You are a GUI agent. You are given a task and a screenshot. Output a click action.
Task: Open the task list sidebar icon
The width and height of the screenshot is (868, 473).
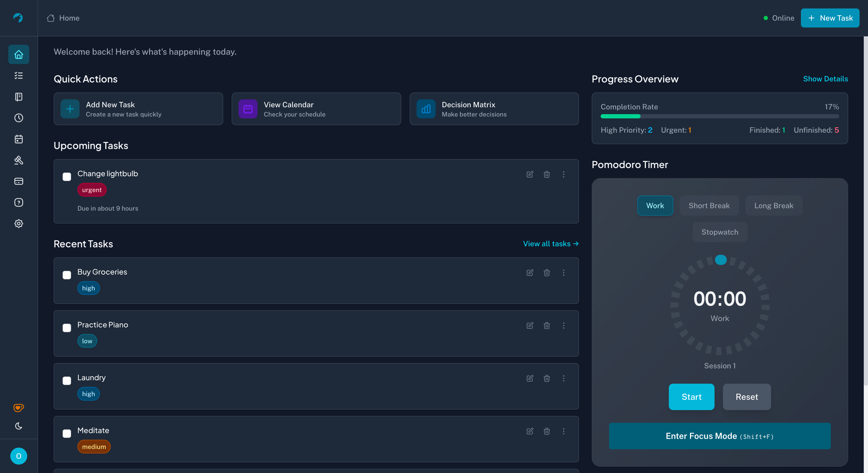coord(18,76)
